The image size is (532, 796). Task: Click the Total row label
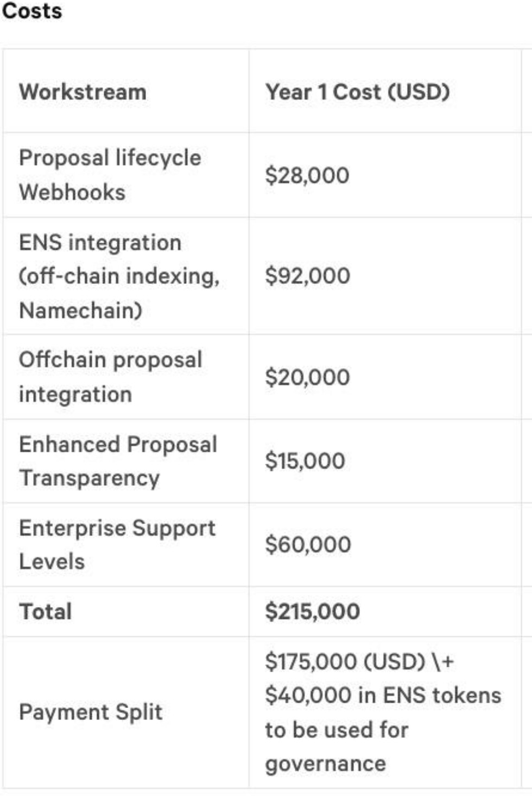[45, 611]
